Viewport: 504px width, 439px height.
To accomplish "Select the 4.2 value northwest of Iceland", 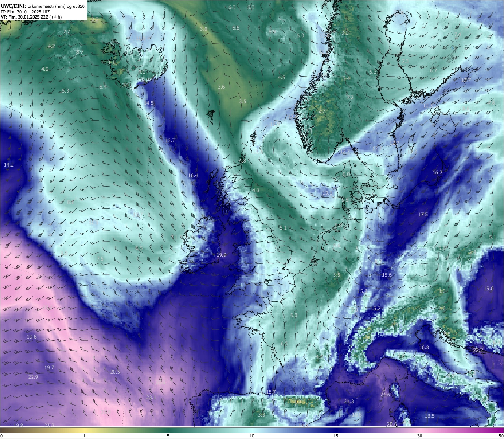I will [x=51, y=46].
